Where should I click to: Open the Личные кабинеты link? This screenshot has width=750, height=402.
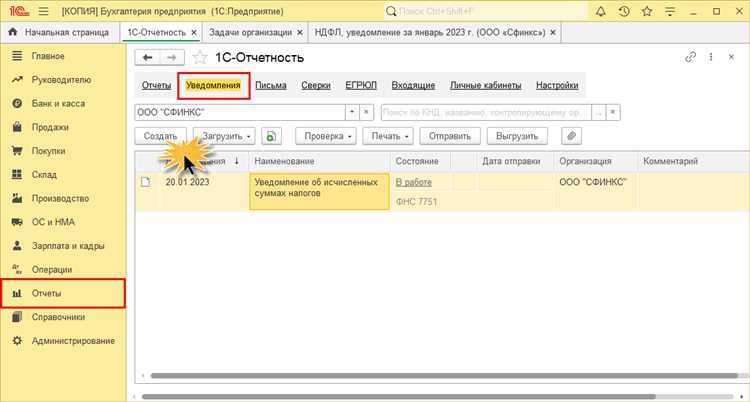[x=485, y=85]
